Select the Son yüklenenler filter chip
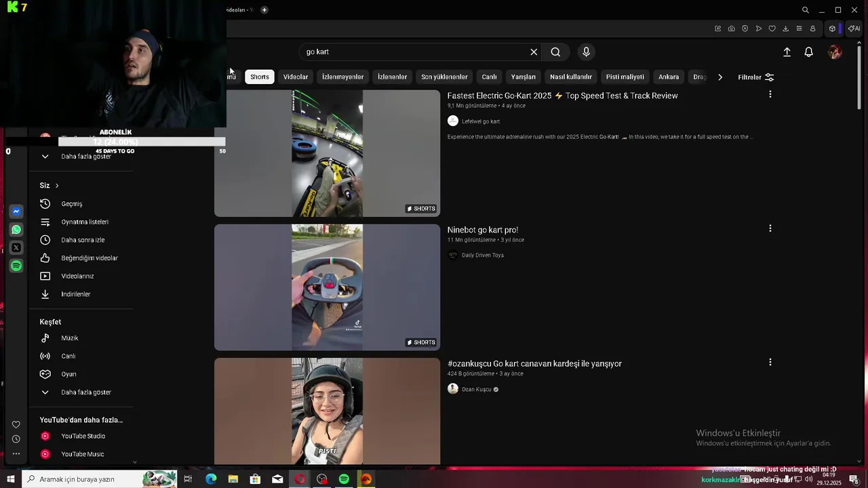The height and width of the screenshot is (488, 868). click(444, 77)
